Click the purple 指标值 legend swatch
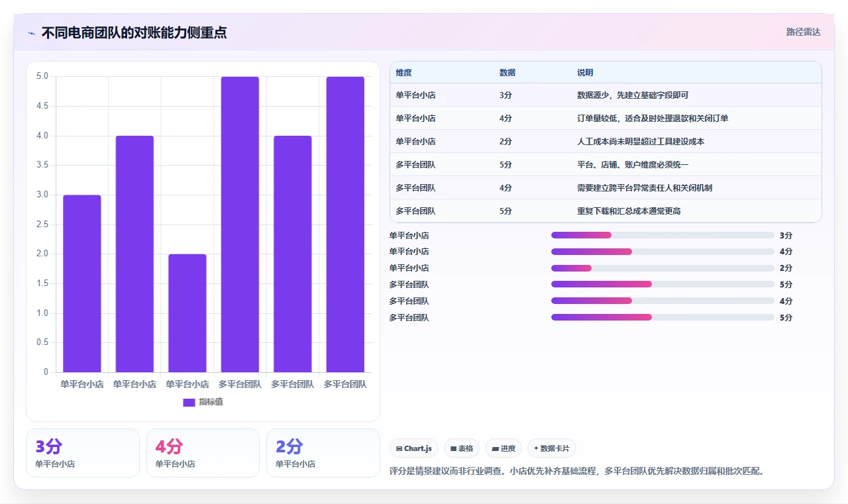The height and width of the screenshot is (504, 848). click(x=189, y=402)
